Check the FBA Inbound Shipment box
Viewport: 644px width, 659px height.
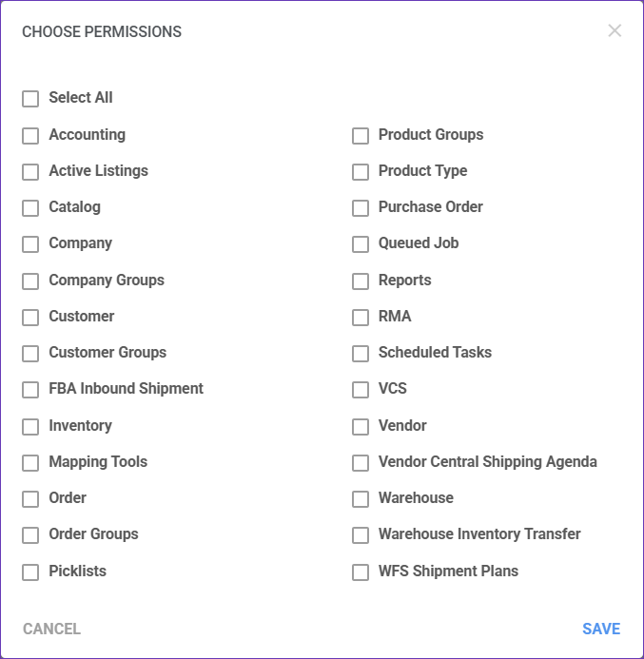coord(30,390)
